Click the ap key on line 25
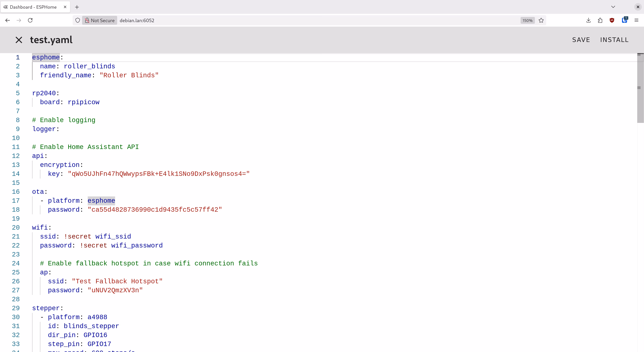Viewport: 644px width, 352px height. (44, 272)
